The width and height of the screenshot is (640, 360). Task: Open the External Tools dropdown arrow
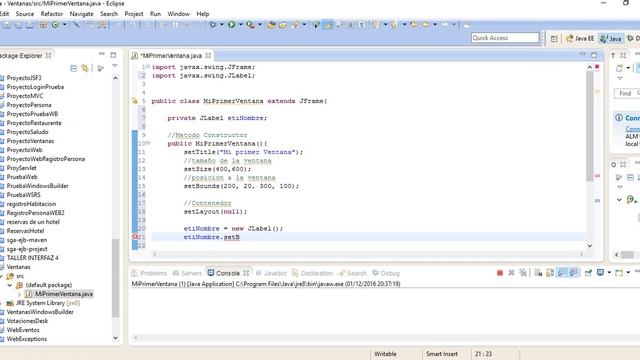[x=260, y=25]
